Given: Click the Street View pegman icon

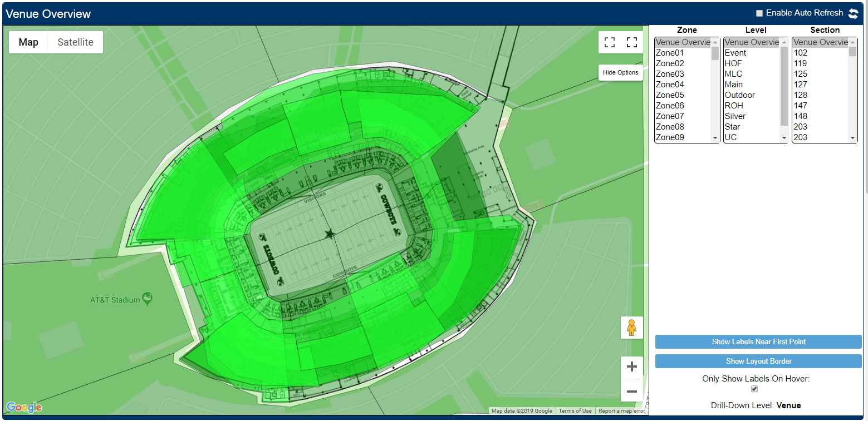Looking at the screenshot, I should click(x=631, y=328).
